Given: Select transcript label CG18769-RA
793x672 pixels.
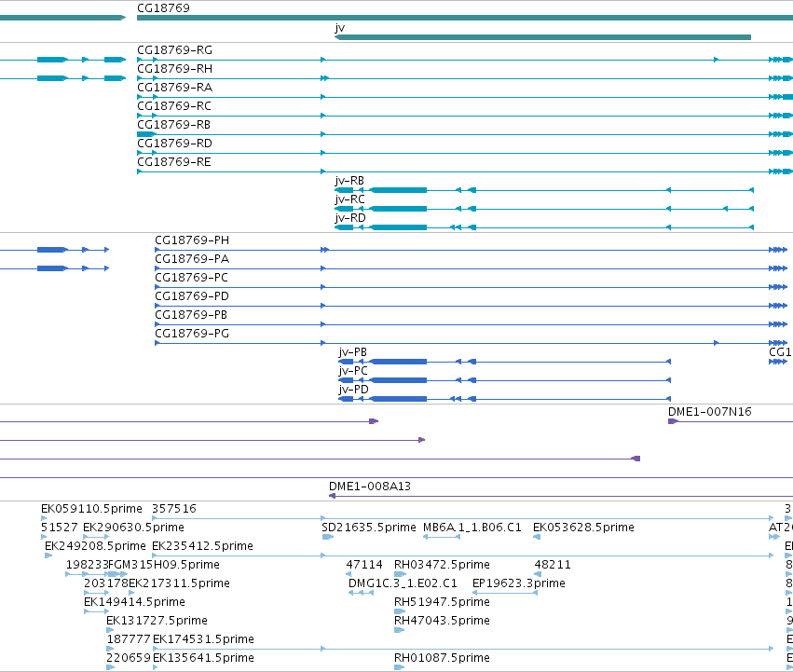Looking at the screenshot, I should click(x=174, y=88).
